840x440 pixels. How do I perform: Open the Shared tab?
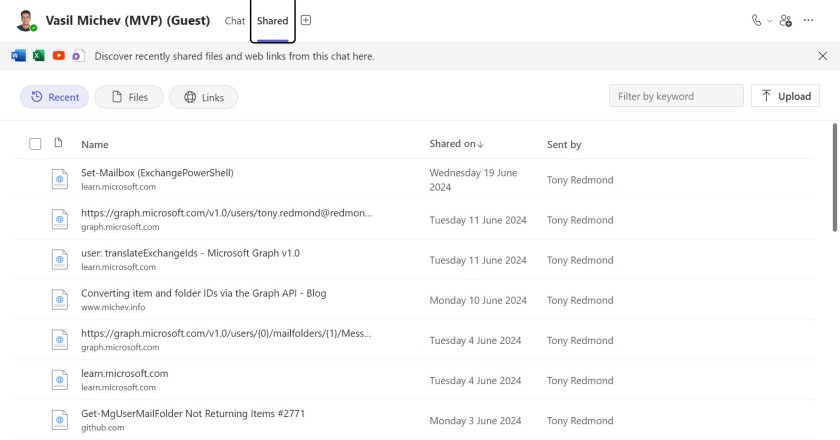pyautogui.click(x=272, y=21)
